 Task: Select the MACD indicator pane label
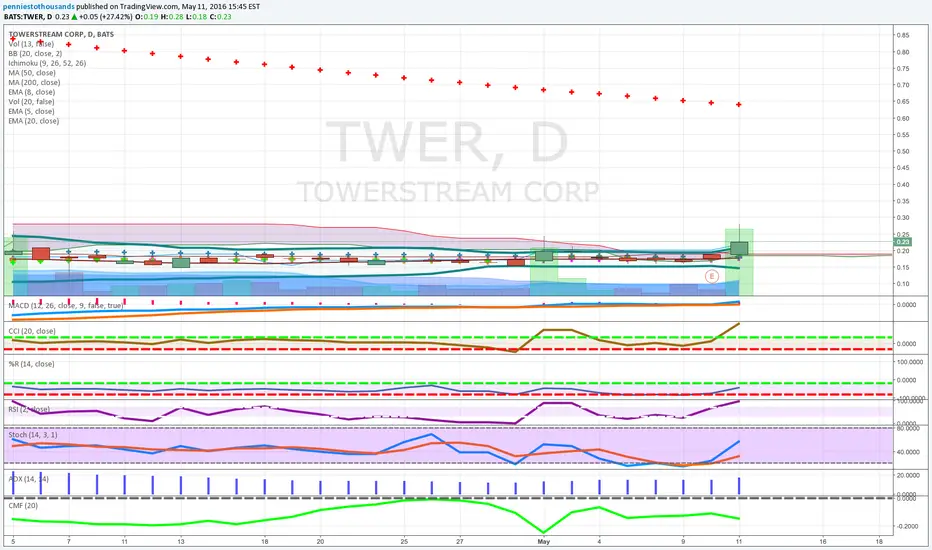[66, 305]
